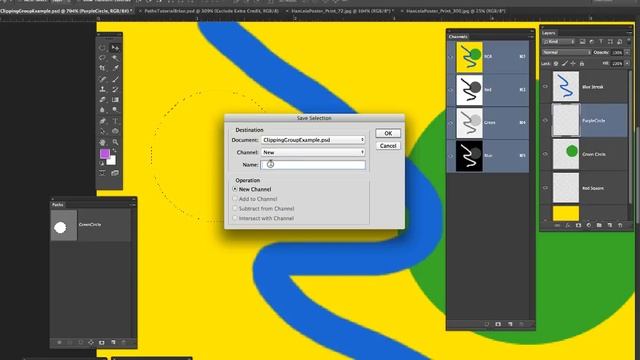Screen dimensions: 640x360
Task: Select the Quick Selection tool
Action: (115, 58)
